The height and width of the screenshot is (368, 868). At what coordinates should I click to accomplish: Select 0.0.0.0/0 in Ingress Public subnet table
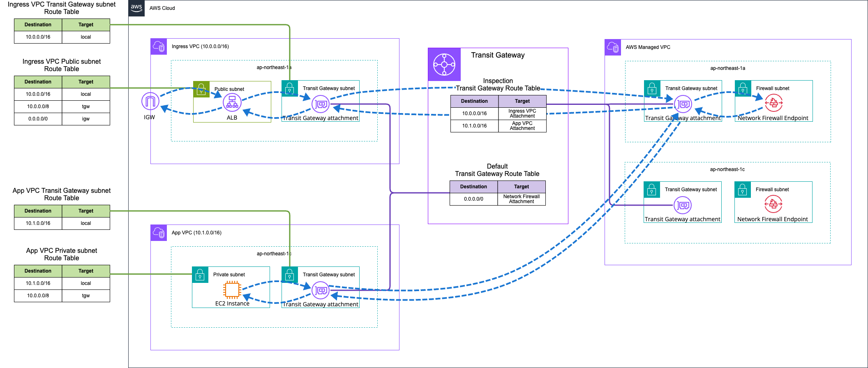coord(38,119)
